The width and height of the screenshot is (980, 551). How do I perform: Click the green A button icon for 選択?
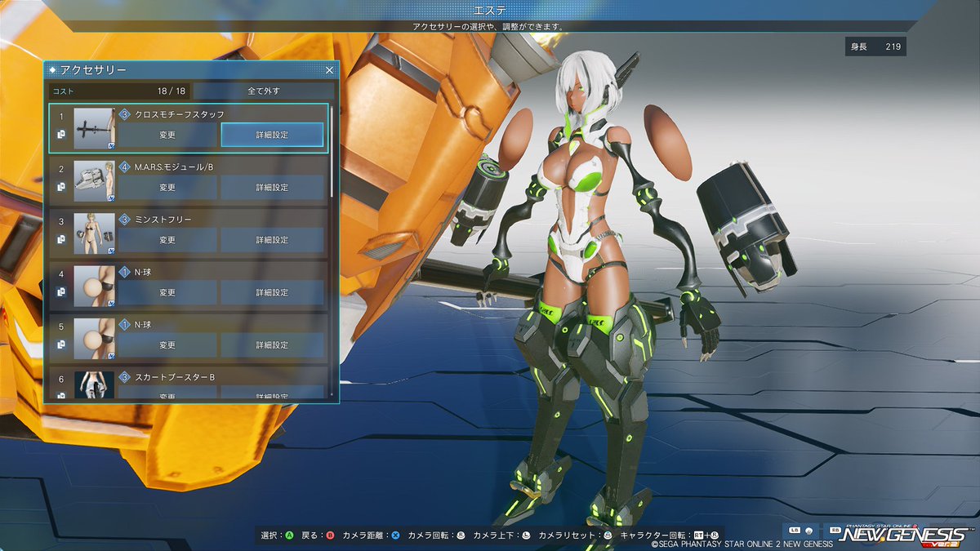pyautogui.click(x=289, y=535)
